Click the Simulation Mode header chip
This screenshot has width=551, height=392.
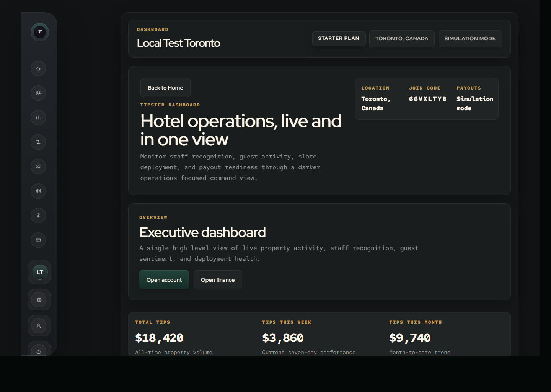469,39
